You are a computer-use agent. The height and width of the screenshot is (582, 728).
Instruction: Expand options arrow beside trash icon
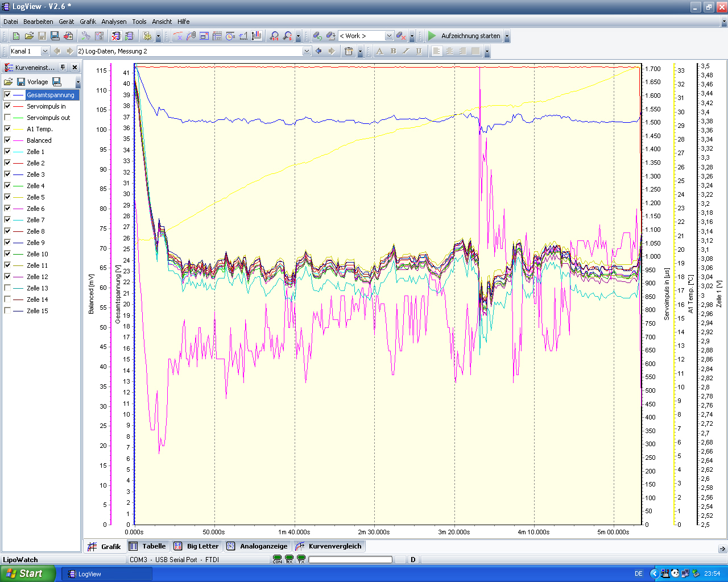click(360, 51)
